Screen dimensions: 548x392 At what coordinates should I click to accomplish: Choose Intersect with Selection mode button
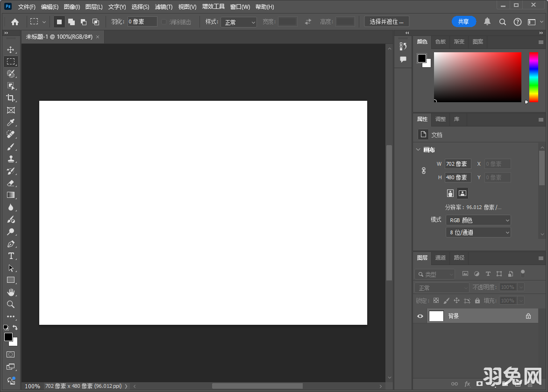click(95, 22)
